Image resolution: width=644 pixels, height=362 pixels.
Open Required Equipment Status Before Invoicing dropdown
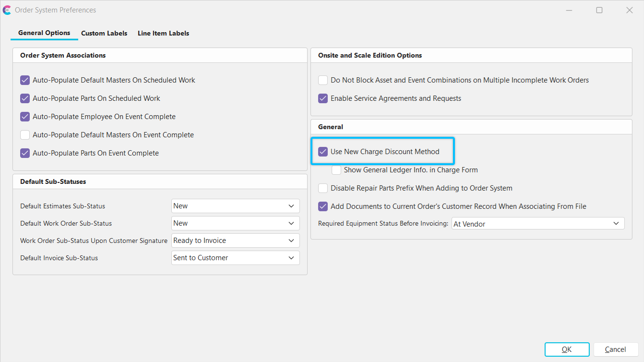(x=537, y=224)
